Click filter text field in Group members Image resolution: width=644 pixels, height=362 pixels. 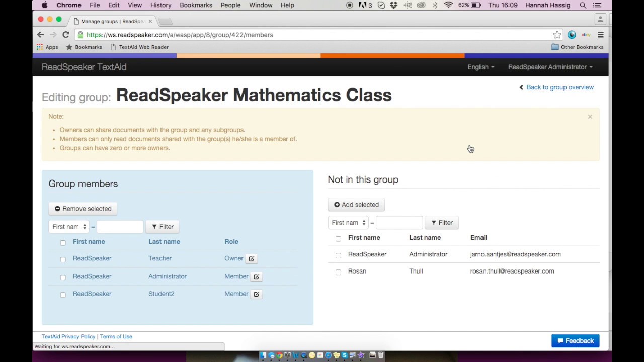coord(120,227)
